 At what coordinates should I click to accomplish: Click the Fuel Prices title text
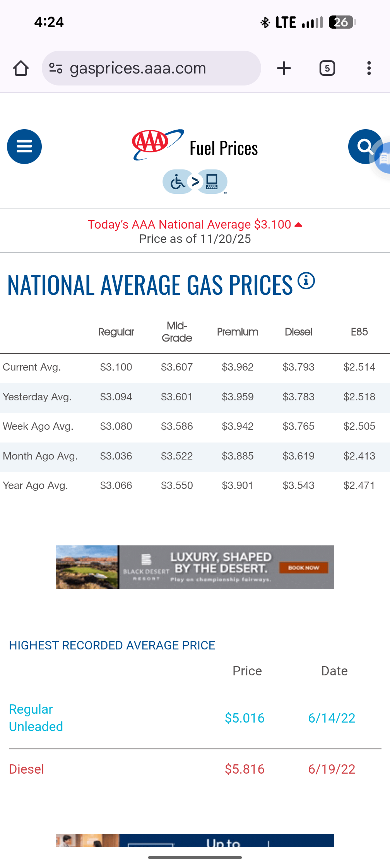[x=224, y=149]
